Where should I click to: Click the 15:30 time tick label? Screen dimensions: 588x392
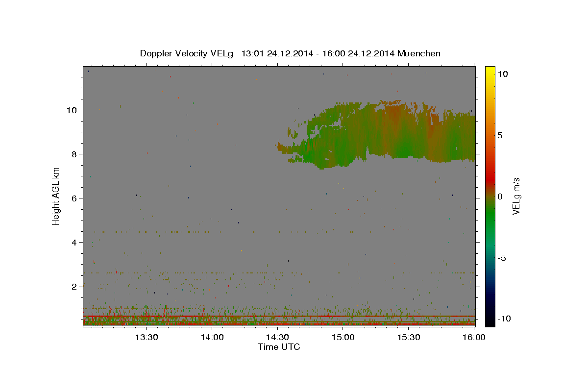pyautogui.click(x=408, y=337)
